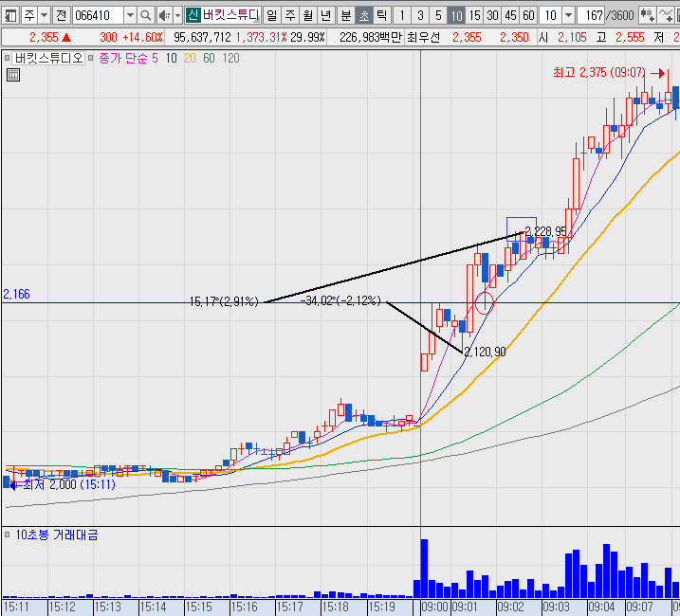Screen dimensions: 680x616
Task: Open the stock code search magnifier
Action: pos(146,16)
